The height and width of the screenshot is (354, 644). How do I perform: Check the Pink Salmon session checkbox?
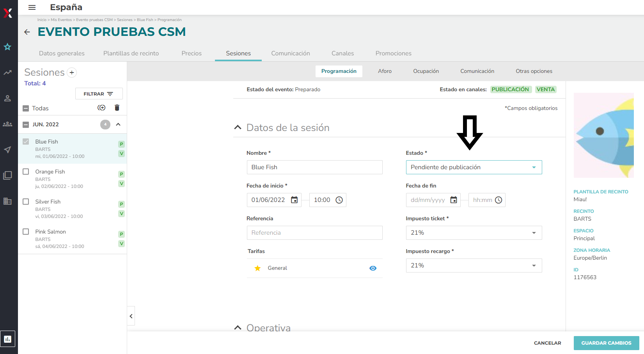[x=26, y=232]
